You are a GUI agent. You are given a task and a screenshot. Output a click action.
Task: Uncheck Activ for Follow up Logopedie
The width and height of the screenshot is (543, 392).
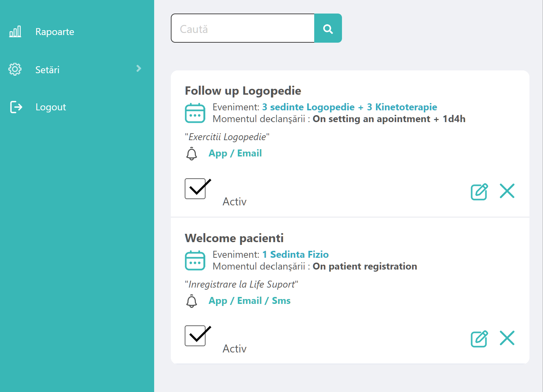pyautogui.click(x=195, y=189)
